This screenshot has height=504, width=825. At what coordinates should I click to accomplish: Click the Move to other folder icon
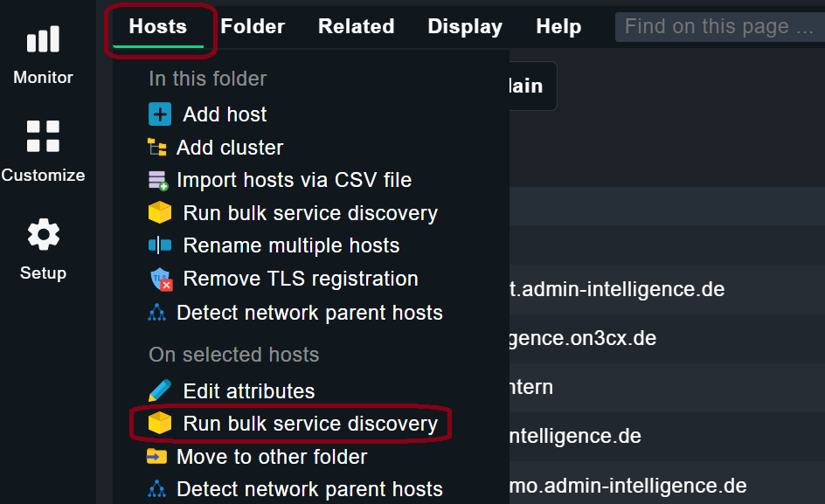pos(157,457)
